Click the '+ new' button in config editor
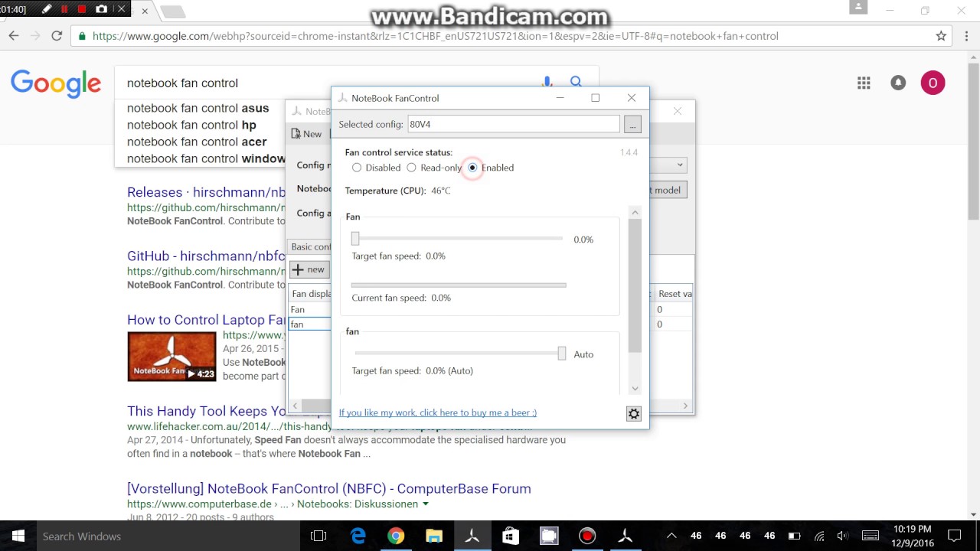 click(309, 269)
